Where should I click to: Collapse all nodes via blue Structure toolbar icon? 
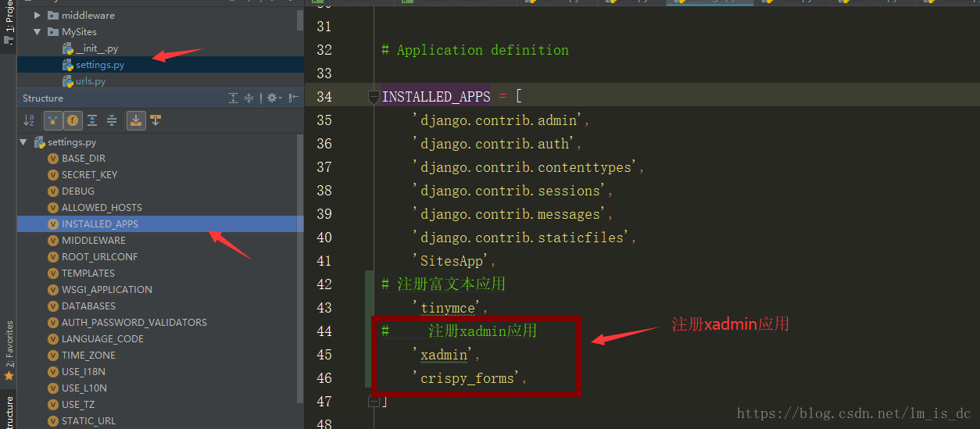(x=112, y=120)
